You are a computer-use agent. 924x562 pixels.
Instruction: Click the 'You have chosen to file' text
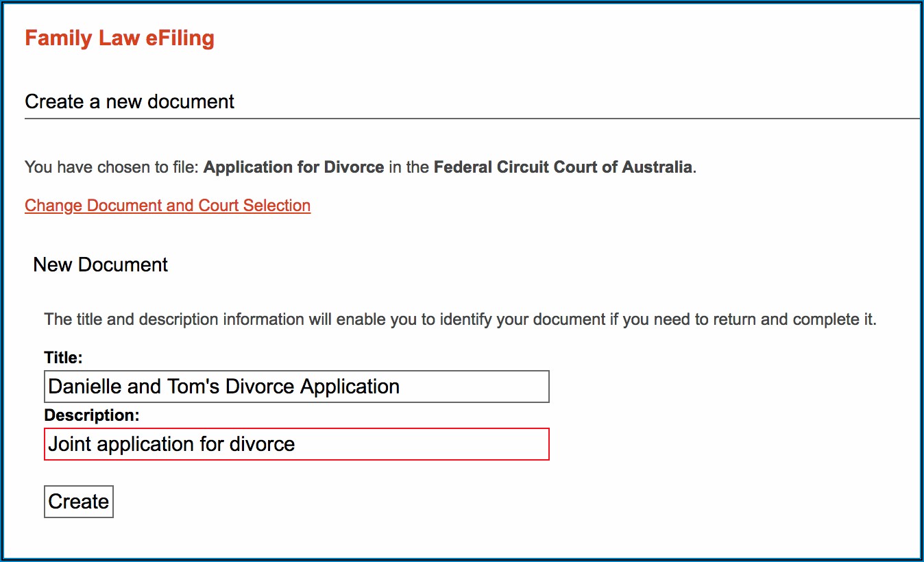click(x=112, y=167)
